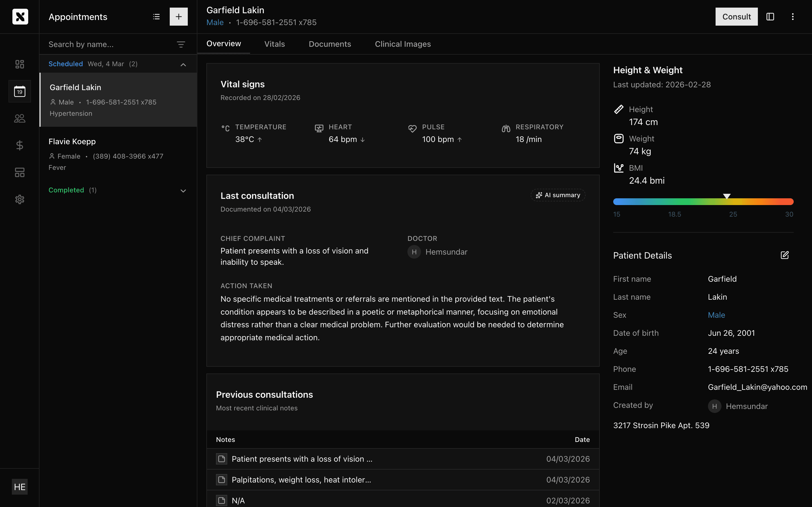Image resolution: width=812 pixels, height=507 pixels.
Task: Open the Clinical Images tab
Action: [x=403, y=44]
